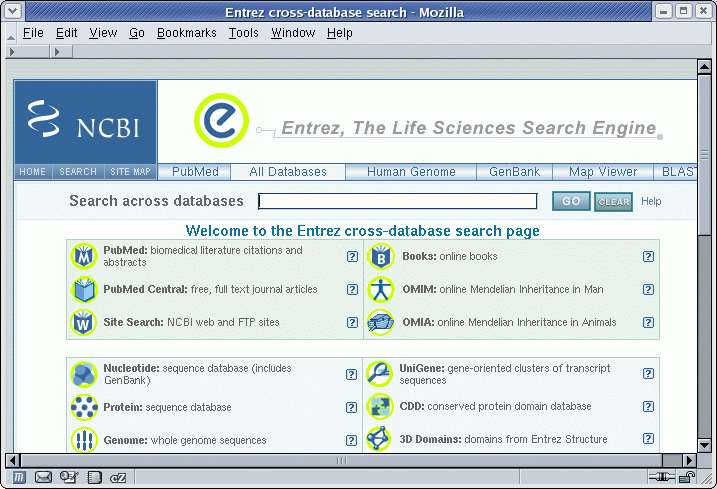The image size is (717, 489).
Task: Open the Protein database dotted icon
Action: coord(84,407)
